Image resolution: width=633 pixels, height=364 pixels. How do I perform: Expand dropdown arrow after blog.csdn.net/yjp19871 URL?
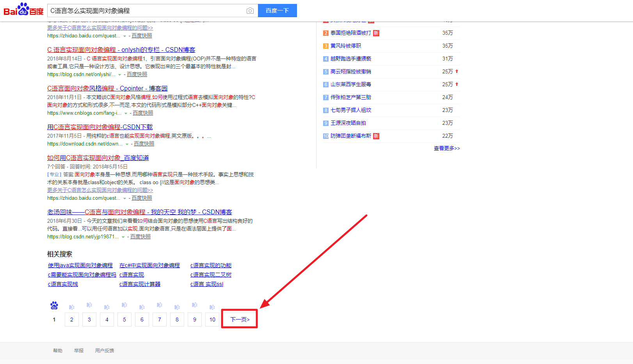pos(123,237)
